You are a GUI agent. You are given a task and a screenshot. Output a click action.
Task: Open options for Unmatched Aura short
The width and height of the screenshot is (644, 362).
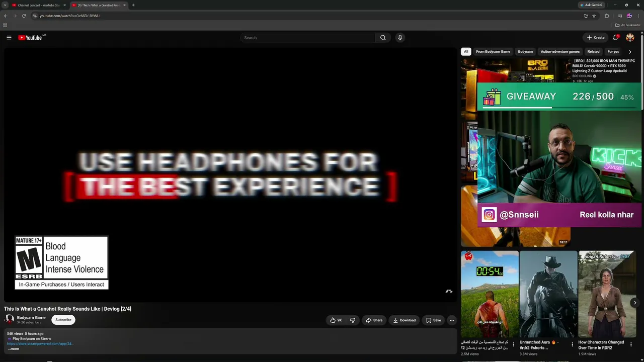pos(572,345)
